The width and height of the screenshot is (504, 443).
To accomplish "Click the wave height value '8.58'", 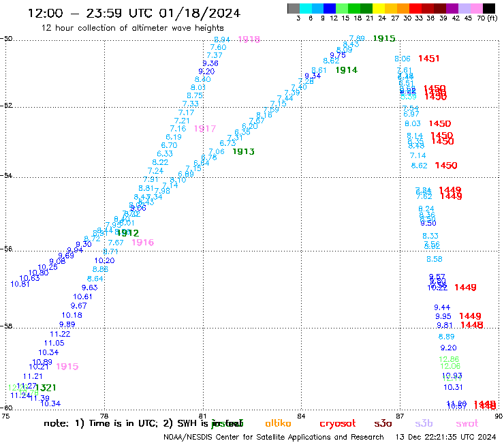I will 435,259.
